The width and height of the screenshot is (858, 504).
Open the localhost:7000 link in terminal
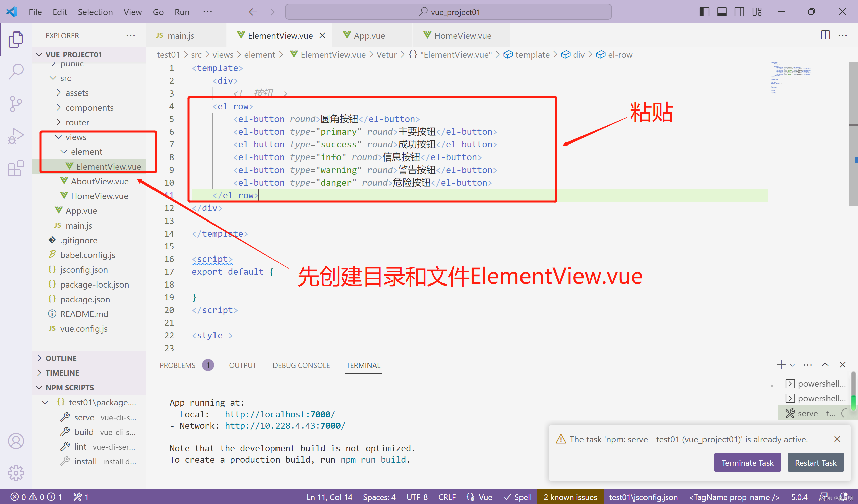point(280,415)
